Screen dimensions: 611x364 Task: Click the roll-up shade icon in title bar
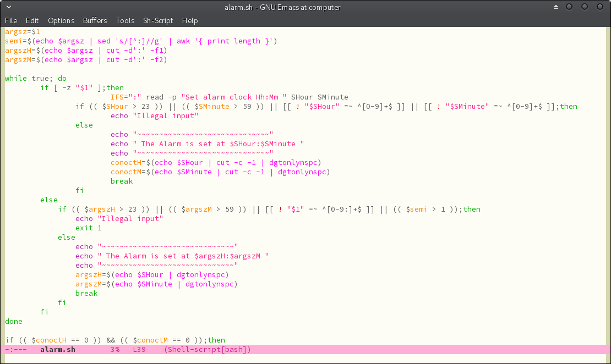555,7
